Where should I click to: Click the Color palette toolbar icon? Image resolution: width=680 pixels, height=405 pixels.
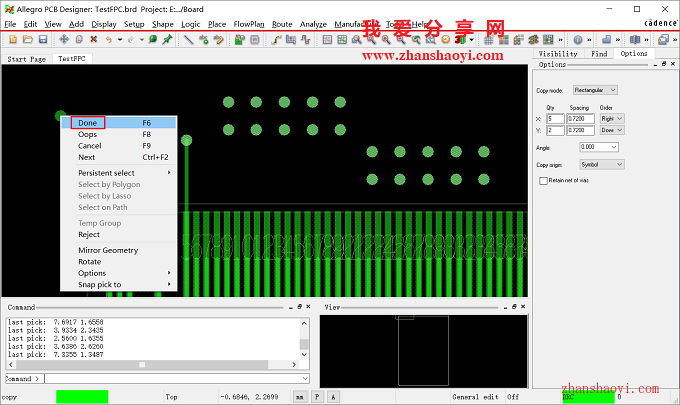(503, 39)
